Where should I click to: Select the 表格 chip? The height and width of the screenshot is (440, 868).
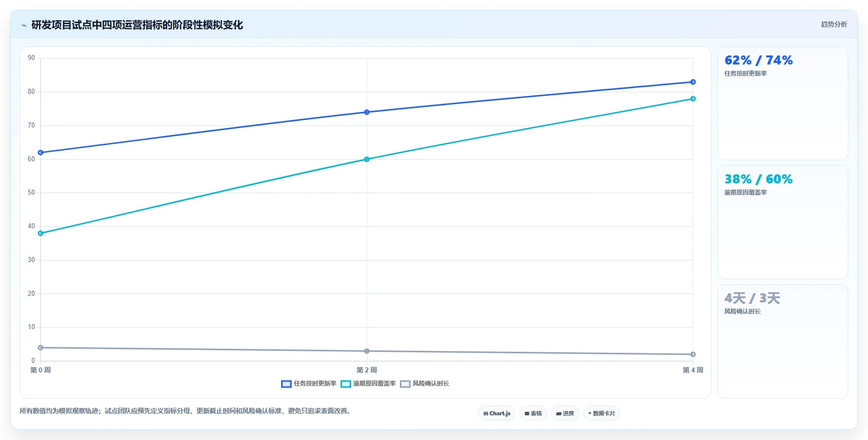[x=533, y=413]
